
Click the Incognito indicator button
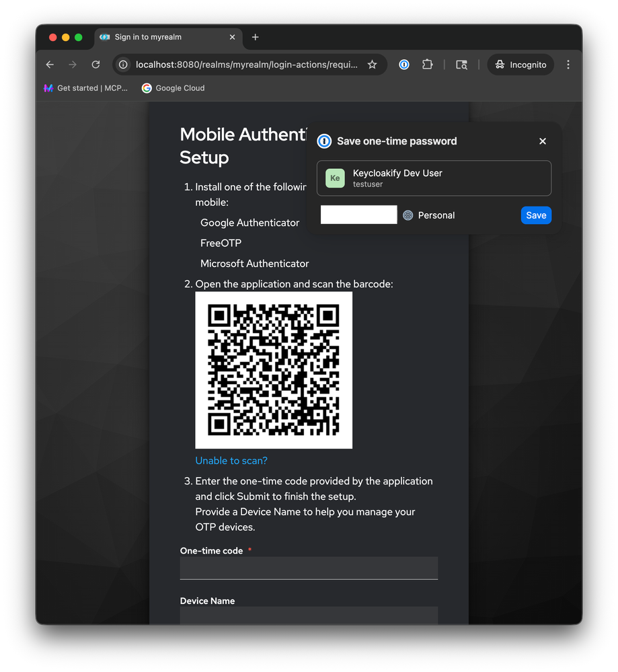coord(520,65)
